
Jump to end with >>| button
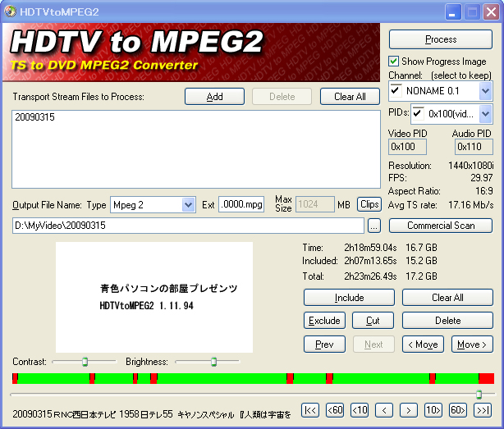[483, 410]
